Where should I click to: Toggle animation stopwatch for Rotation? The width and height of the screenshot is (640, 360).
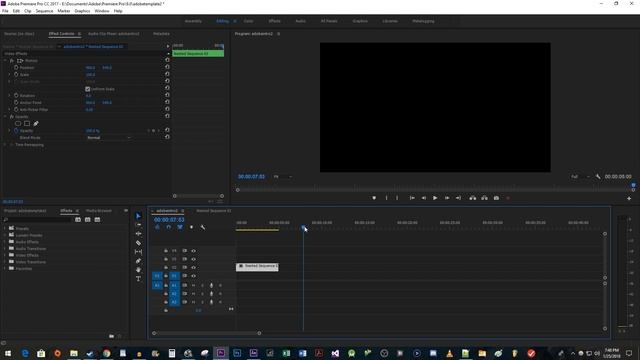[16, 96]
